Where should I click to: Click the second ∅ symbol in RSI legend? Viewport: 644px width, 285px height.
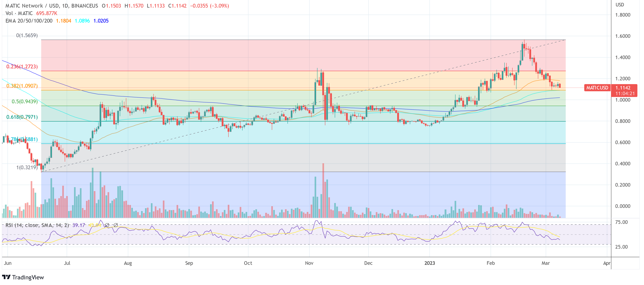click(116, 225)
